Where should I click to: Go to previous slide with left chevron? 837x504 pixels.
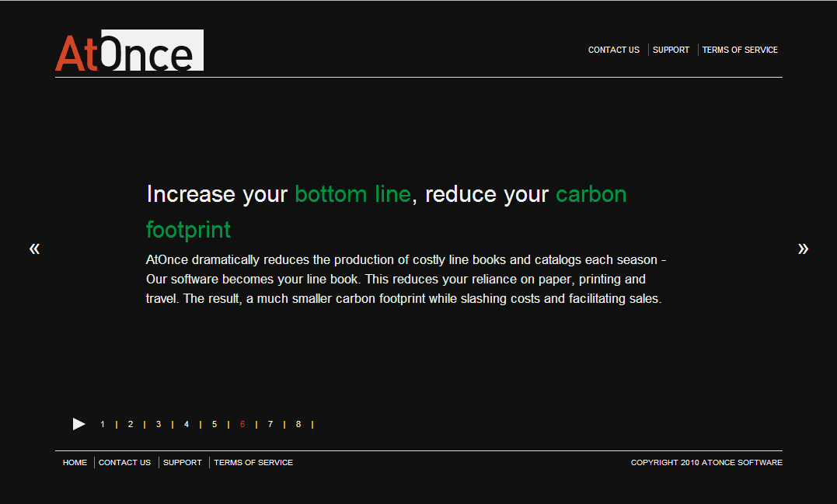tap(35, 249)
